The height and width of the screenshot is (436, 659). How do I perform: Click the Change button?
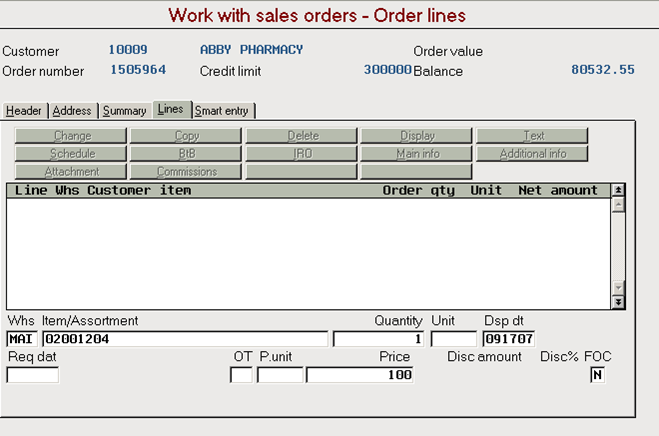(71, 136)
